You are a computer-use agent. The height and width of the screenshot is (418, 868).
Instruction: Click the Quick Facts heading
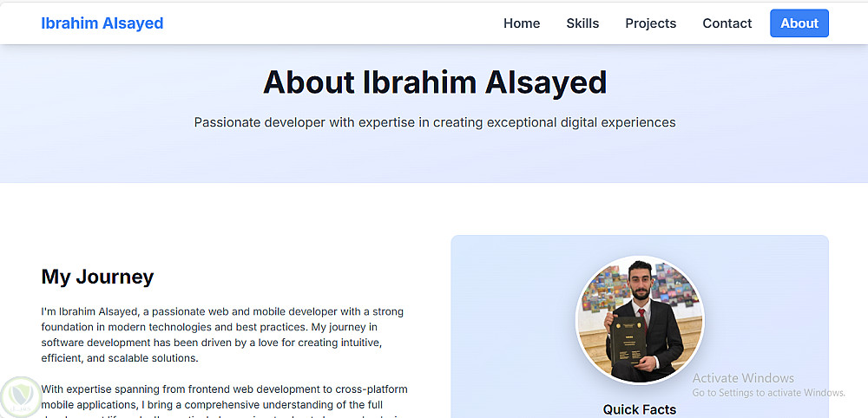coord(640,409)
